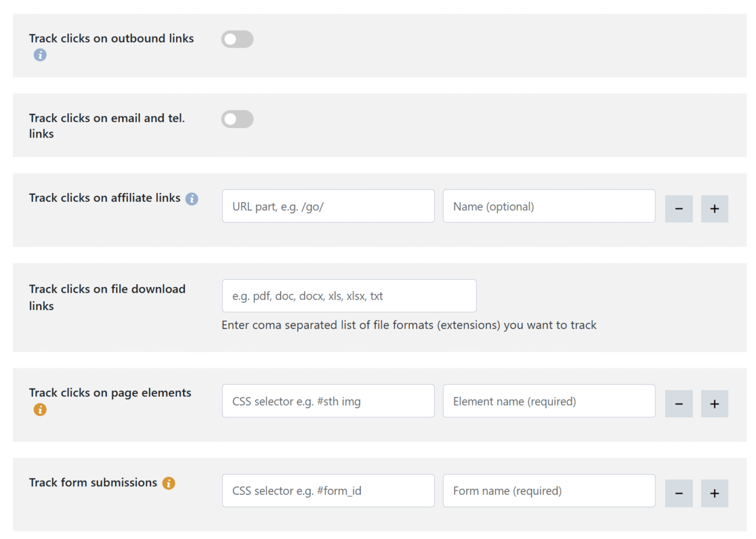Focus the affiliate URL part field
Viewport: 756px width, 539px height.
[328, 206]
